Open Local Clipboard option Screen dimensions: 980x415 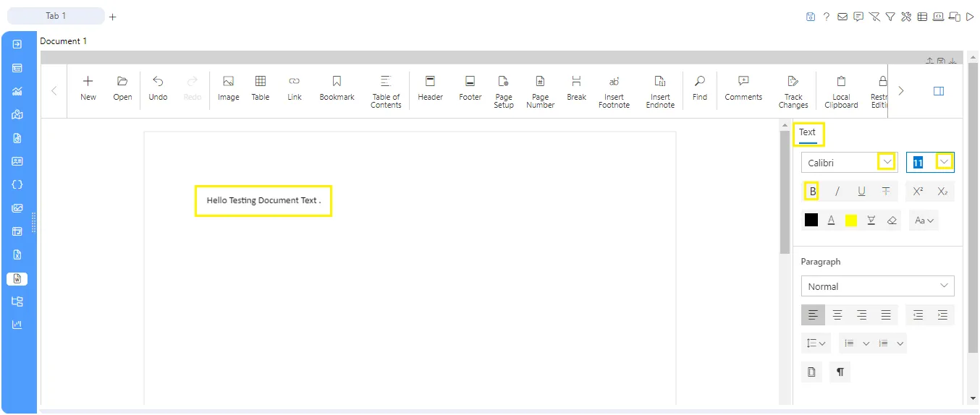click(x=841, y=90)
